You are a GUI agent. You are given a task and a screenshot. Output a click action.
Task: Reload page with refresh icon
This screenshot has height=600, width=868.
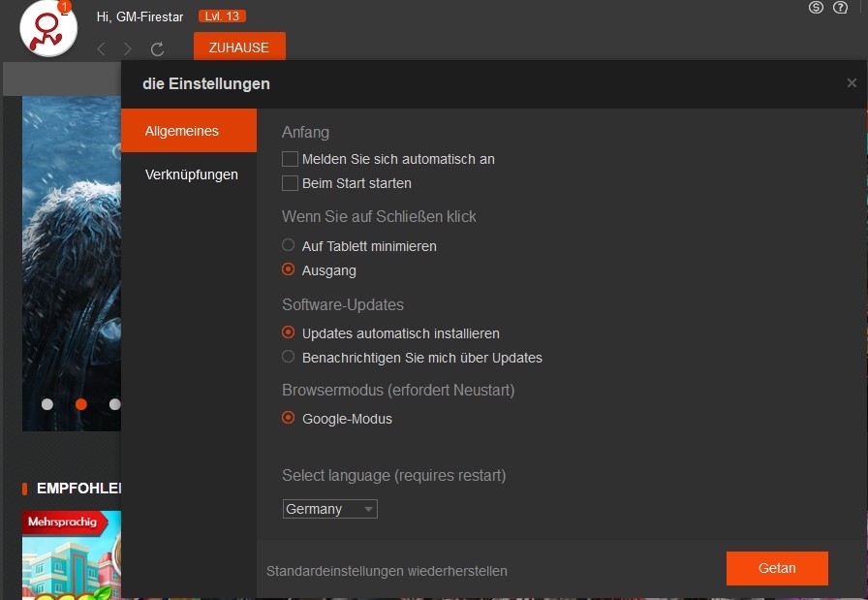pos(157,49)
